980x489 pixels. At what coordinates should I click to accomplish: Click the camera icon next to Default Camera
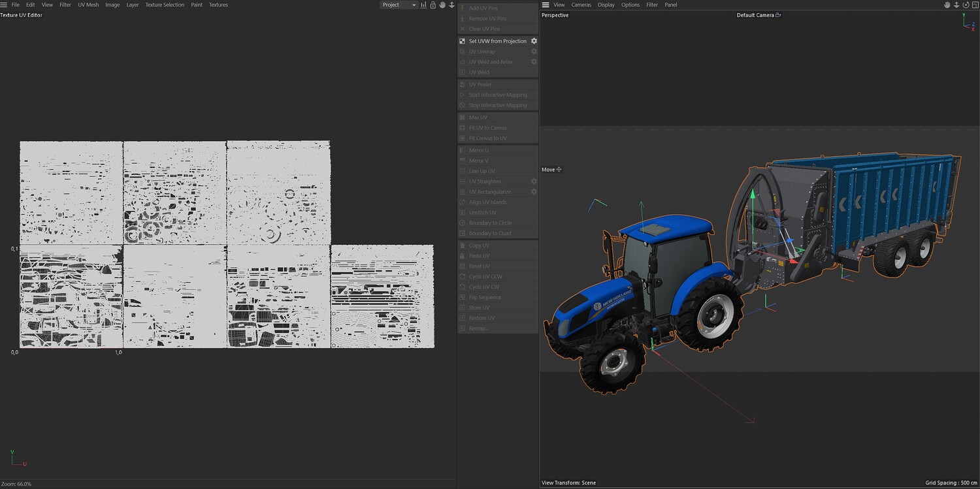(x=778, y=15)
